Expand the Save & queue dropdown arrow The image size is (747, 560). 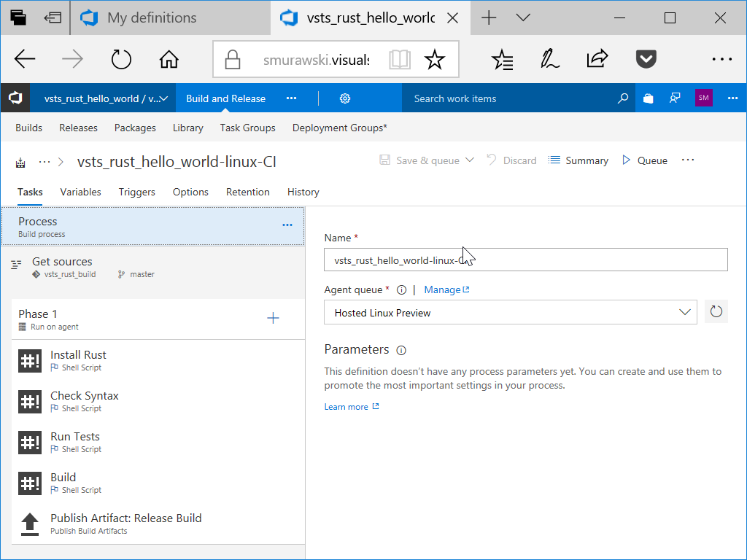[470, 160]
